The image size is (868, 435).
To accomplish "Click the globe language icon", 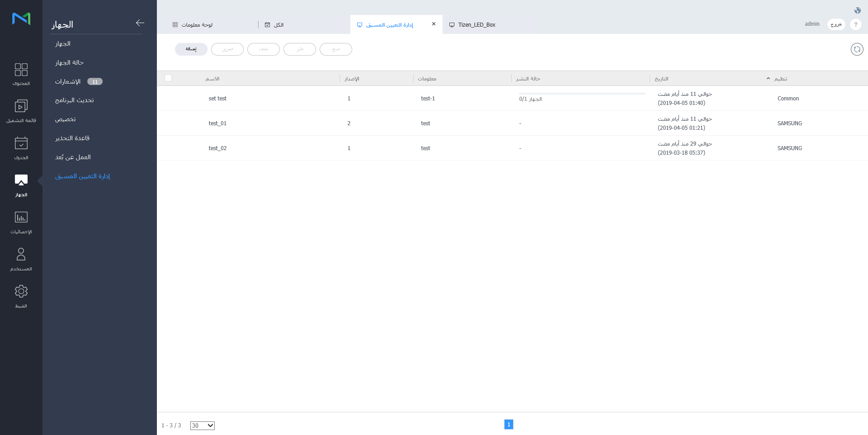I will 857,10.
